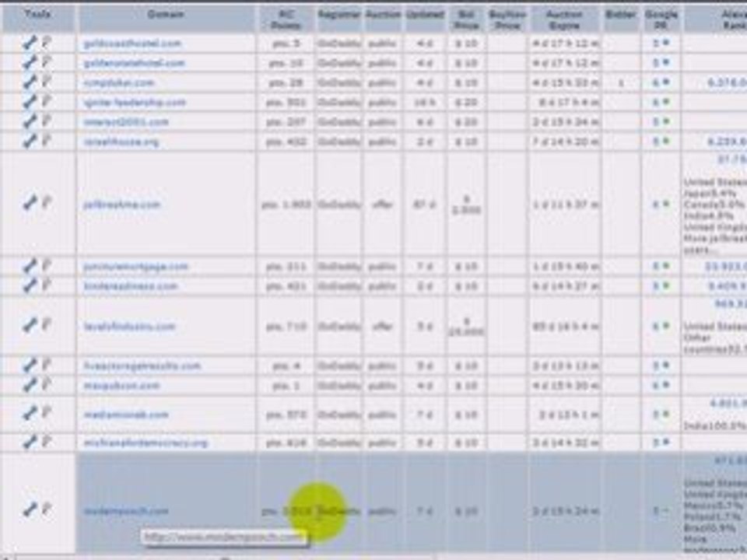
Task: Click gray flag icon for jailbreakme.com
Action: [x=46, y=204]
